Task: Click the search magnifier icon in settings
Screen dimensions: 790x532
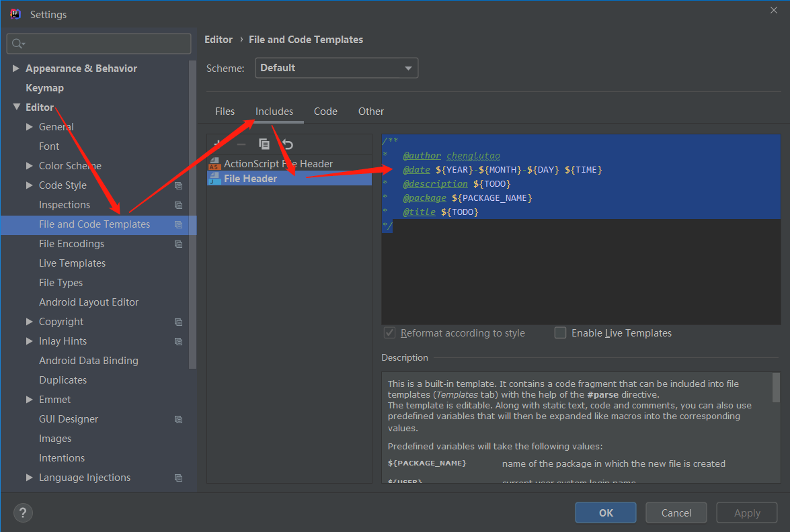Action: click(x=17, y=44)
